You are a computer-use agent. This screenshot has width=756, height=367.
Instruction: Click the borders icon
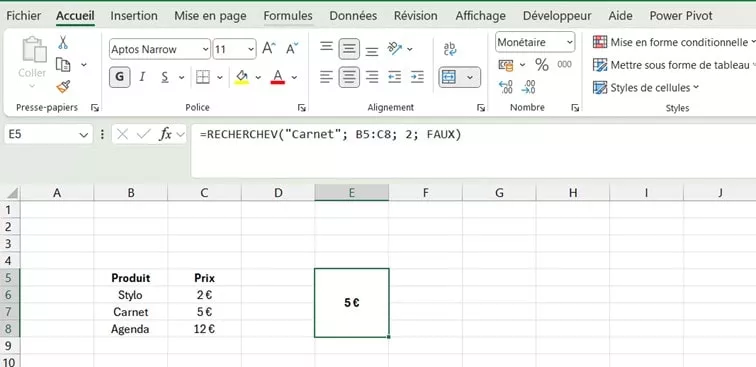202,77
